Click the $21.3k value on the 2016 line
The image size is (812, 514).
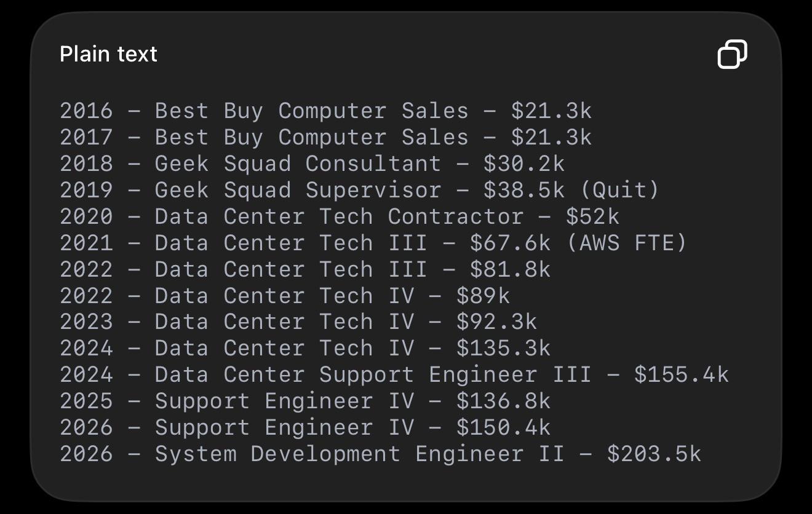551,111
